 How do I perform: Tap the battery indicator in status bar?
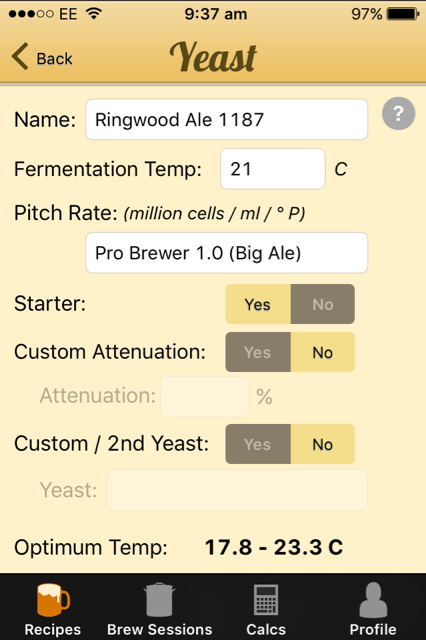403,14
